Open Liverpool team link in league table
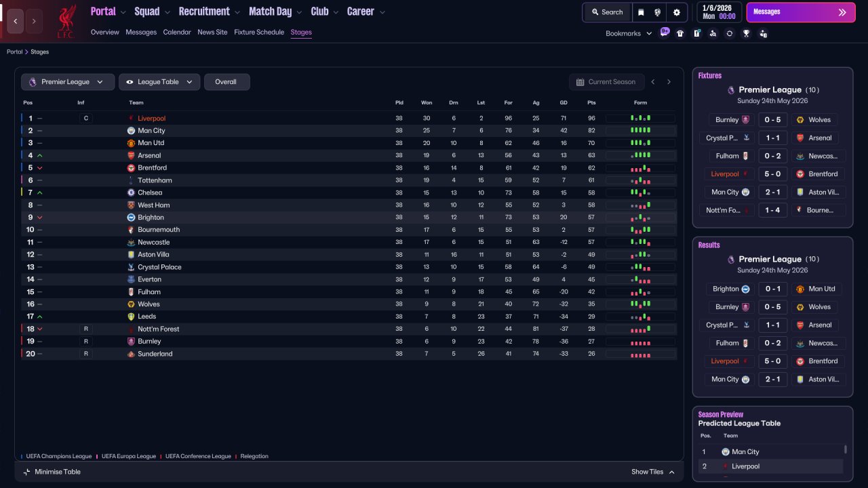Screen dimensions: 868x488 click(x=151, y=119)
